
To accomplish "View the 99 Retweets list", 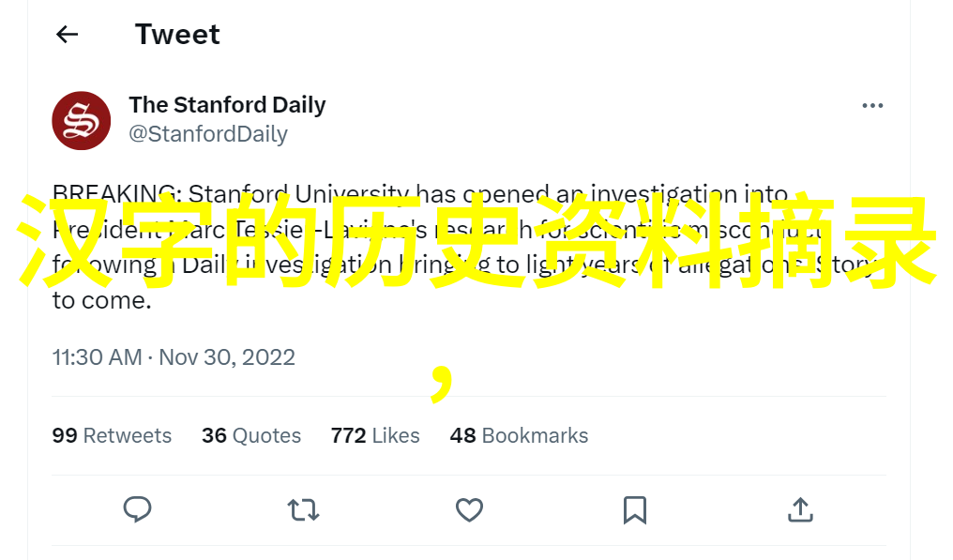I will click(112, 435).
